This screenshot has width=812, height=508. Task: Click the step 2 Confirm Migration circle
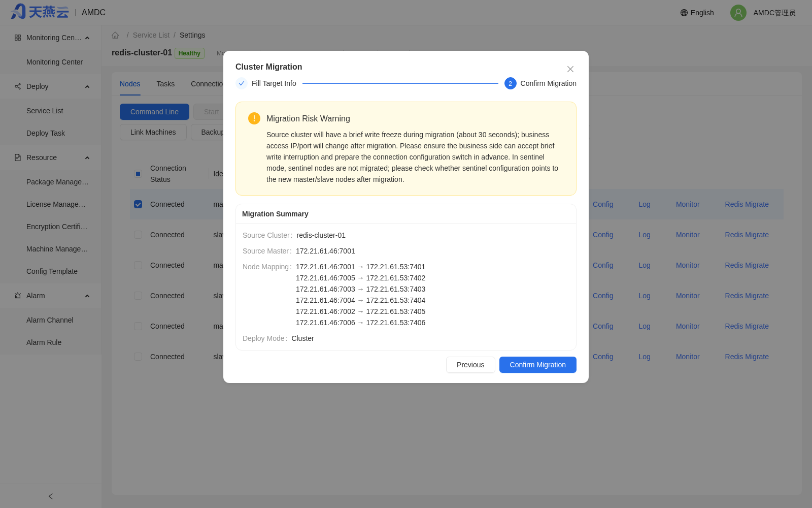tap(511, 83)
